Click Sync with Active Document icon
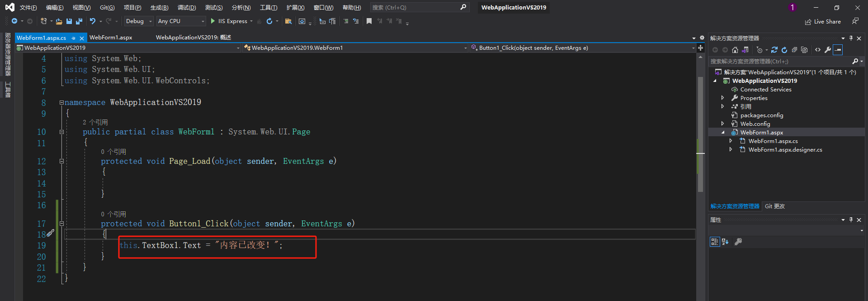The width and height of the screenshot is (868, 301). [x=774, y=50]
